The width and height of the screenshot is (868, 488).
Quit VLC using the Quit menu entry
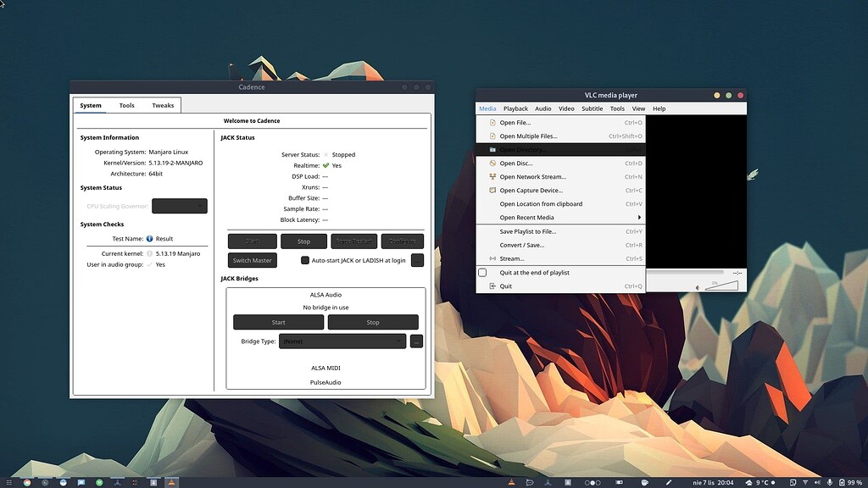pyautogui.click(x=507, y=286)
